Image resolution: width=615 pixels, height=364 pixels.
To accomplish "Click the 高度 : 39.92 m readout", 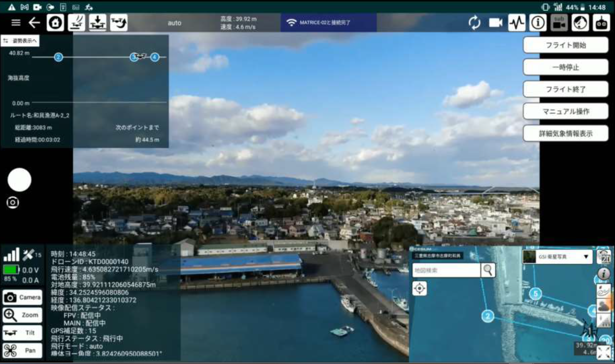I will click(238, 19).
